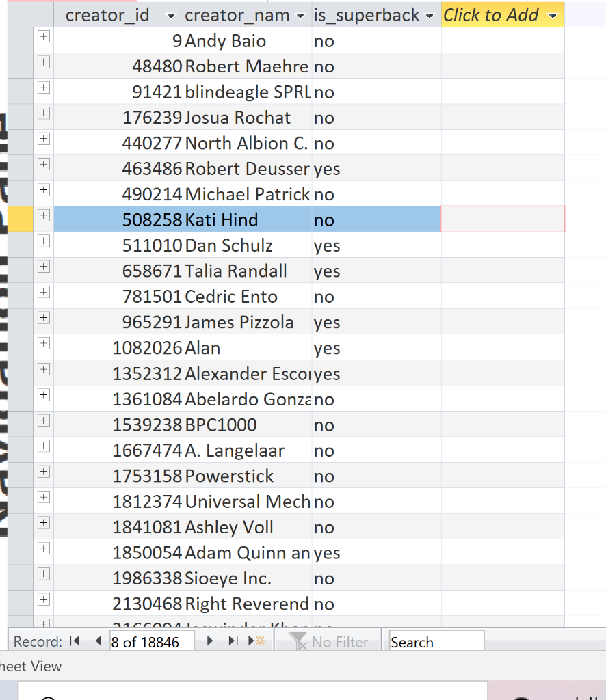
Task: Expand subdatasheet for Kati Hind row
Action: [43, 215]
